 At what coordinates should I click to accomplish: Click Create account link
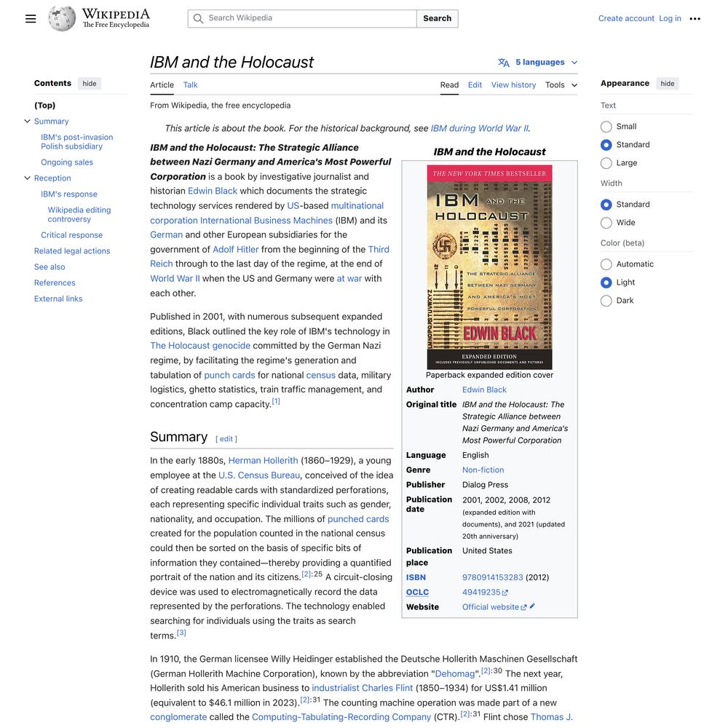click(x=626, y=19)
